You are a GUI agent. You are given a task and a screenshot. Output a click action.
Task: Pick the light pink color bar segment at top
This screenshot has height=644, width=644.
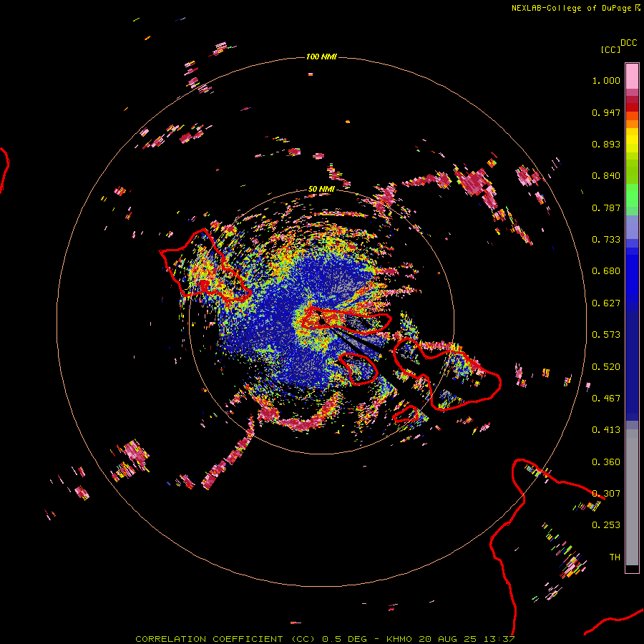pos(632,77)
